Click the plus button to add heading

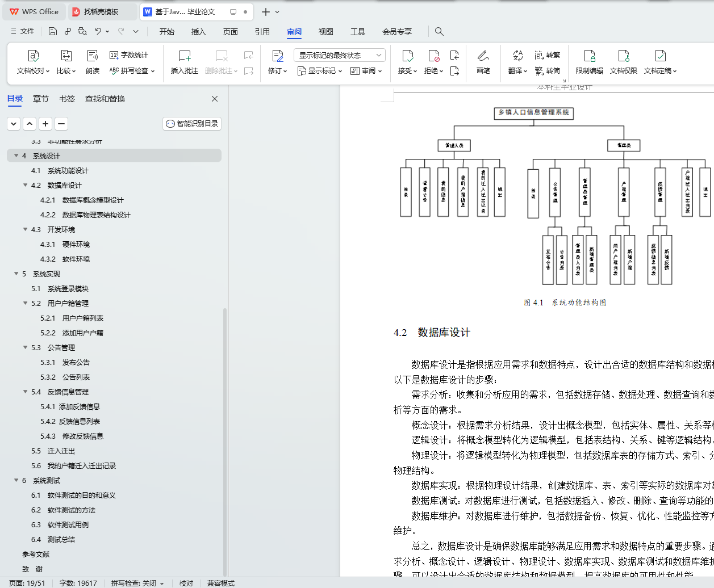pos(45,124)
